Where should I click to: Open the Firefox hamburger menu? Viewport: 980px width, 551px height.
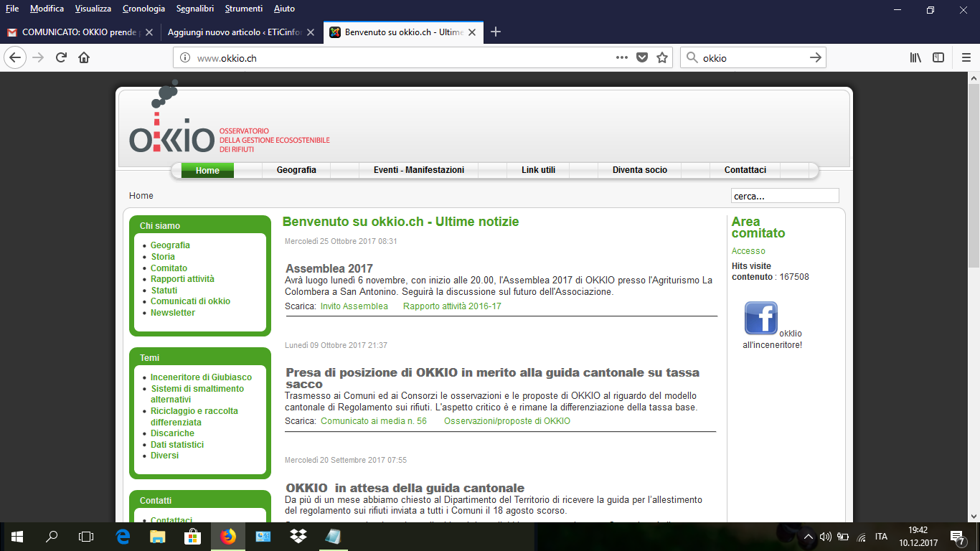coord(966,57)
